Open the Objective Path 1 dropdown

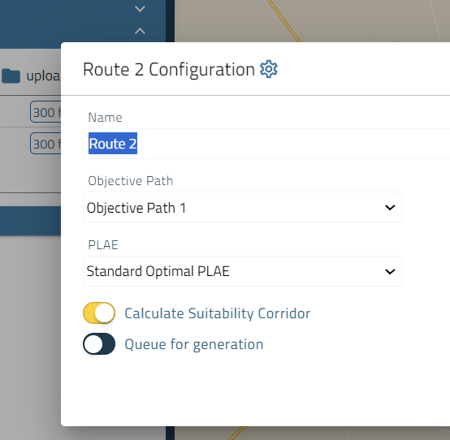pos(242,207)
